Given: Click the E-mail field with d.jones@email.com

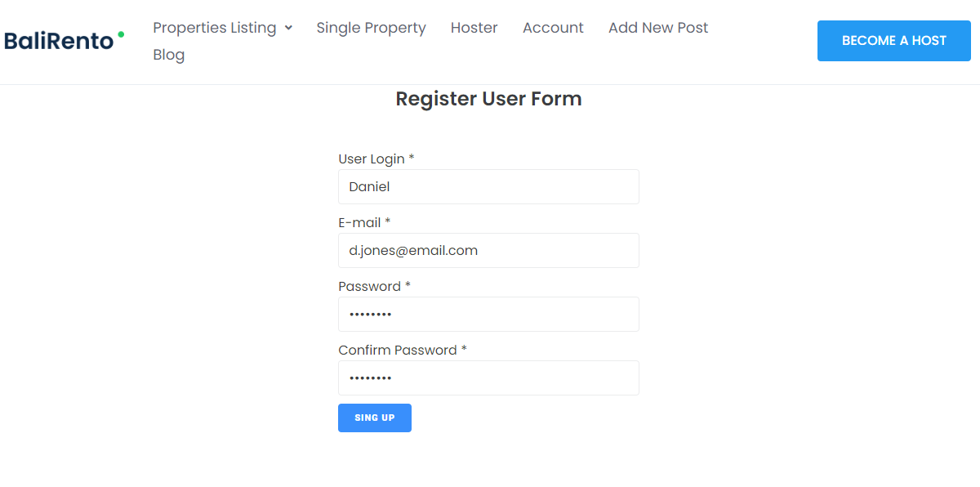Looking at the screenshot, I should pos(488,250).
